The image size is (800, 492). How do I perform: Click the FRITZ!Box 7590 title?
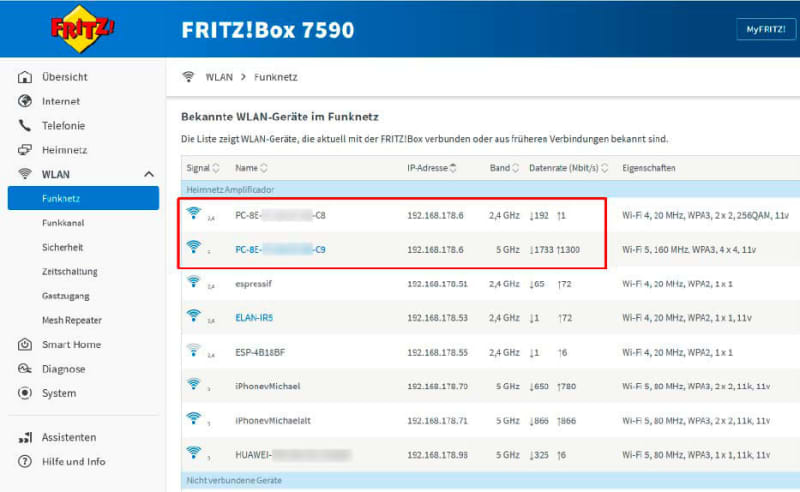tap(268, 30)
